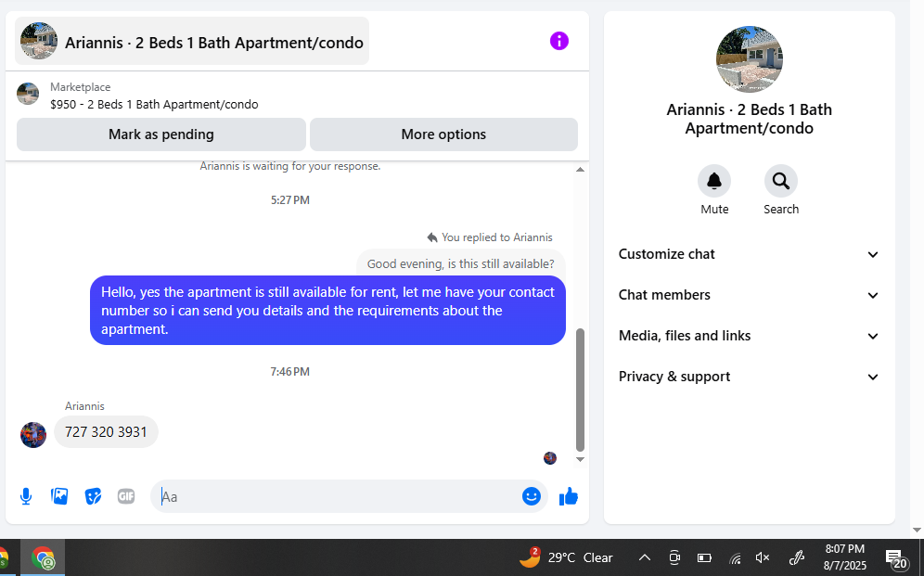This screenshot has height=576, width=924.
Task: Search in conversation magnifier icon
Action: pos(781,181)
